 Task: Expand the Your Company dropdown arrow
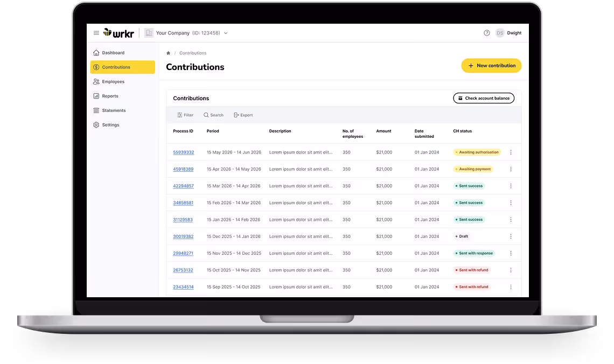tap(226, 33)
